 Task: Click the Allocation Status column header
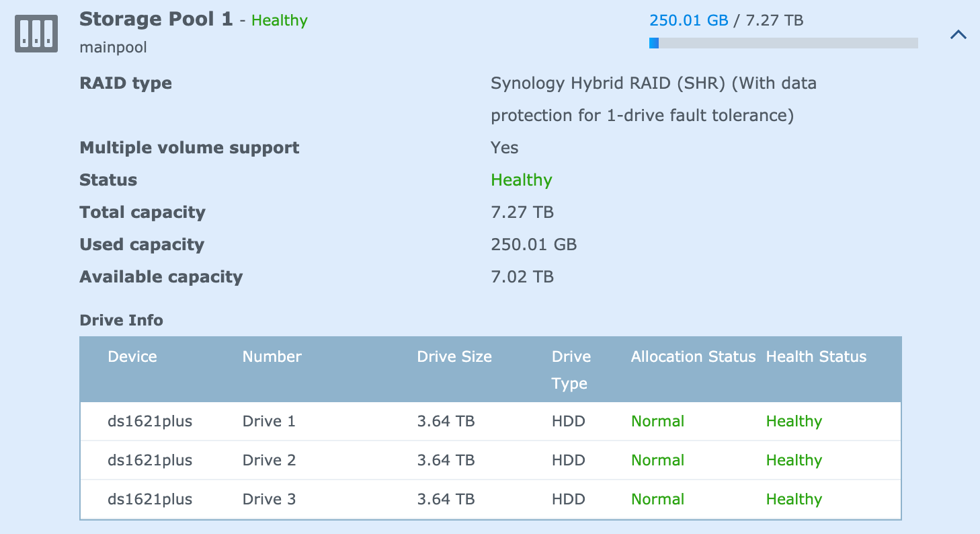693,357
